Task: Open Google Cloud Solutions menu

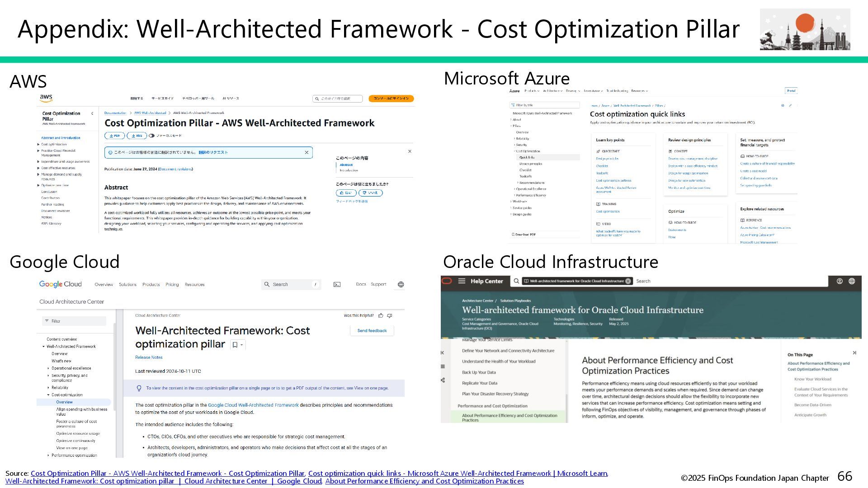Action: (127, 285)
